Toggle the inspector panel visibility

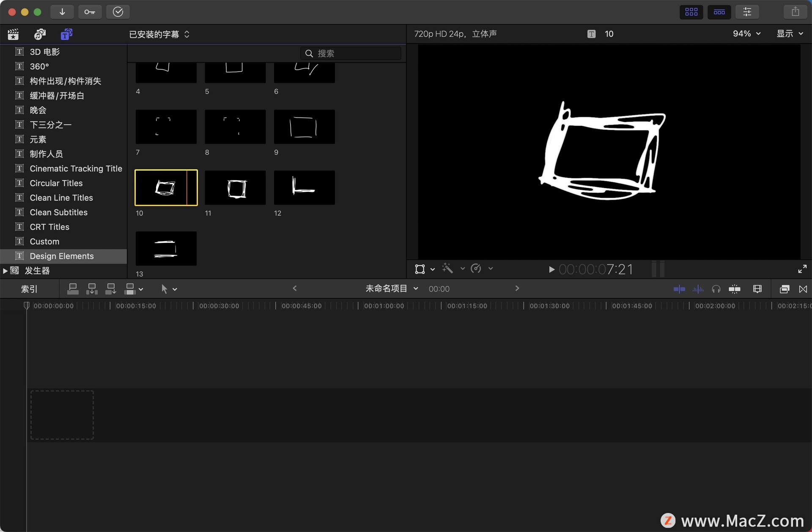pos(747,12)
